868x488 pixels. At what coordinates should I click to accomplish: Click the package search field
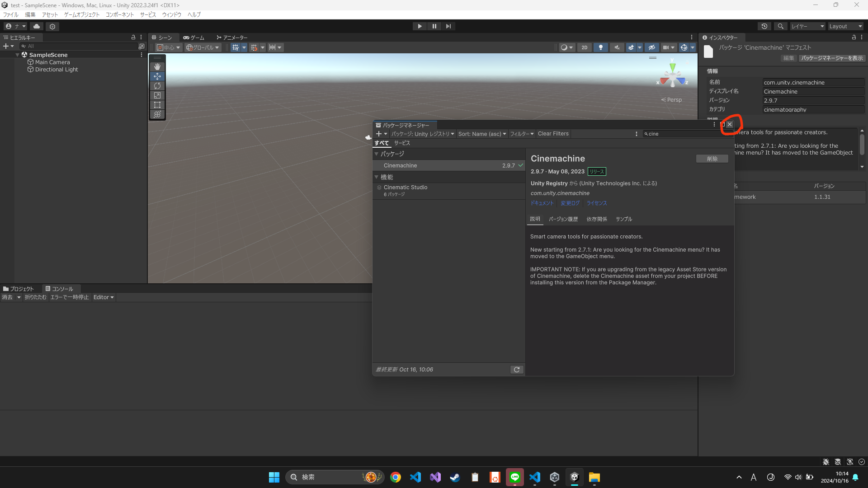683,134
